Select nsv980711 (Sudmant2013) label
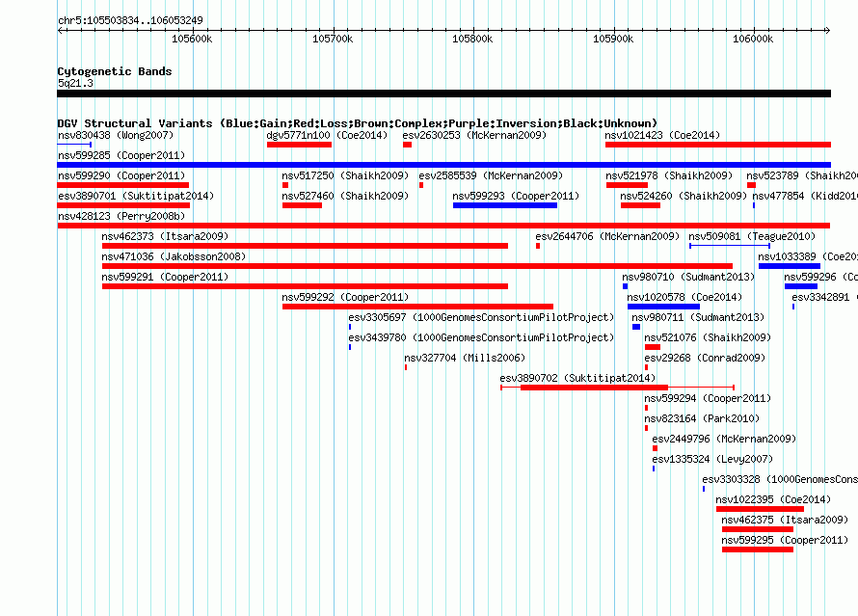Screen dimensions: 858x616 coord(698,317)
